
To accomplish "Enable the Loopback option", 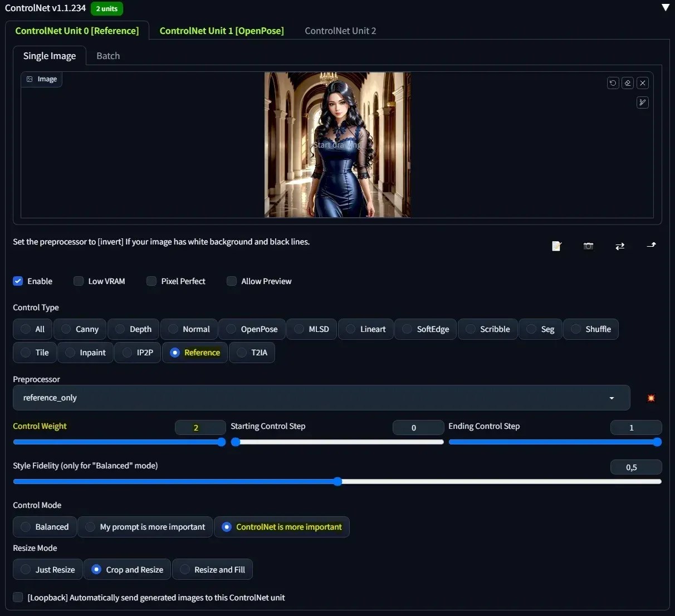I will pyautogui.click(x=18, y=597).
